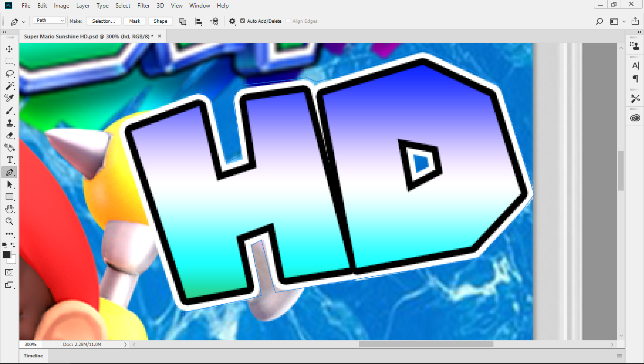Open the Search magnifier in the options bar
Viewport: 644px width, 364px height.
point(599,21)
